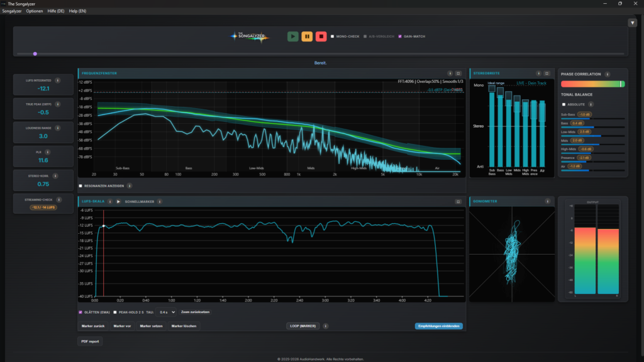Open the info icon for LUFS Integrated
The image size is (644, 362).
click(x=57, y=80)
